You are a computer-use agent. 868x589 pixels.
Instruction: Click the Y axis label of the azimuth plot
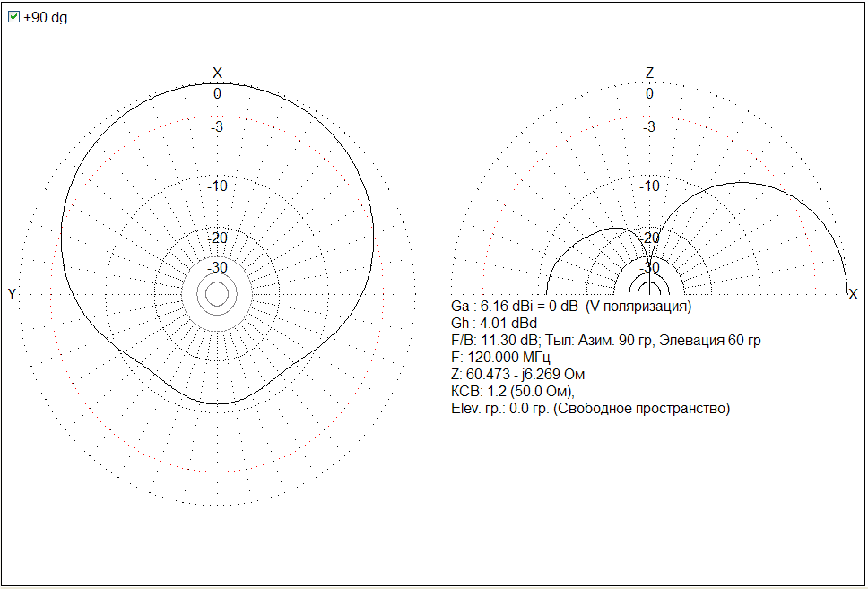(x=12, y=295)
